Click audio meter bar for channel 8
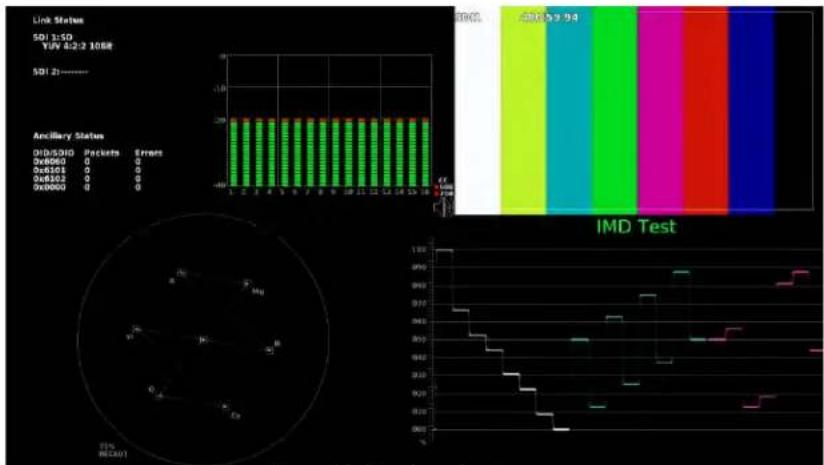 point(323,152)
